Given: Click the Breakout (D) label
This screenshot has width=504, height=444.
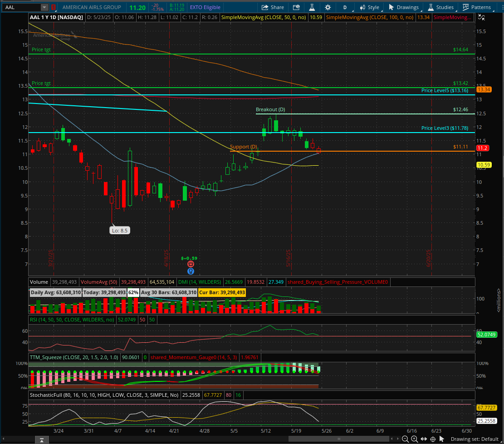Looking at the screenshot, I should coord(270,109).
